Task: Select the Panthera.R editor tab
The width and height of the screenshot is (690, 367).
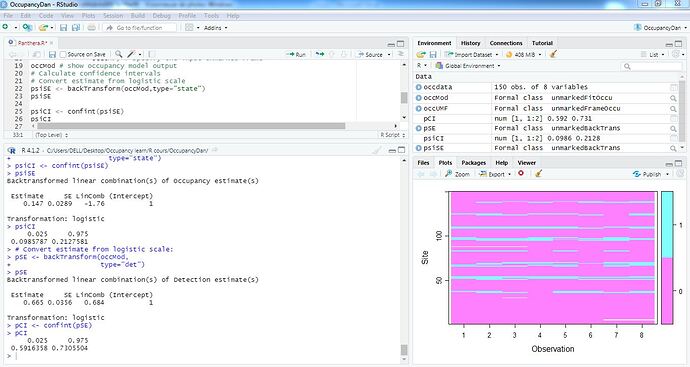Action: [x=32, y=43]
